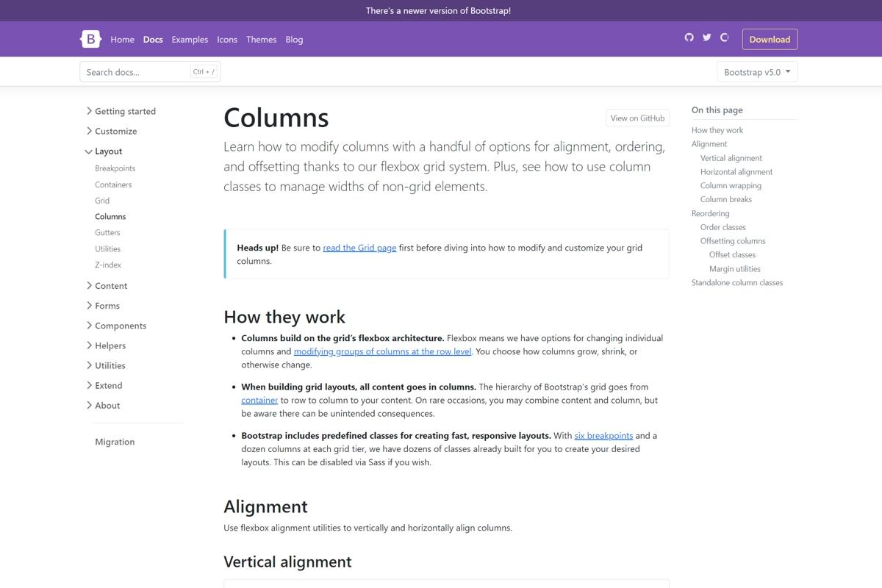Open the Open Collective icon link
882x588 pixels.
[724, 37]
